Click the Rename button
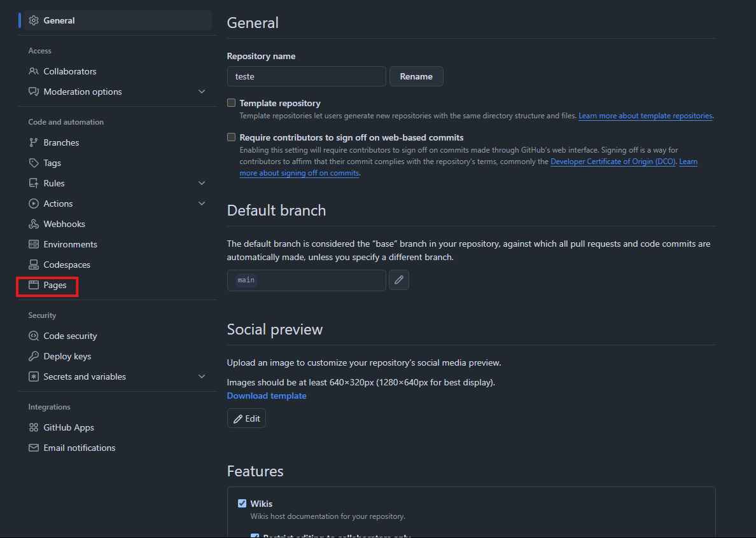 pyautogui.click(x=416, y=76)
